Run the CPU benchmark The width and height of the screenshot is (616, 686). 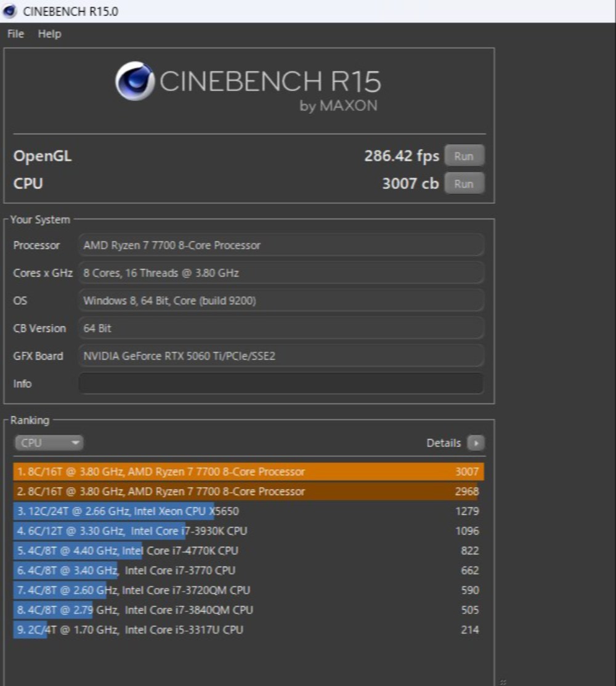pyautogui.click(x=464, y=184)
